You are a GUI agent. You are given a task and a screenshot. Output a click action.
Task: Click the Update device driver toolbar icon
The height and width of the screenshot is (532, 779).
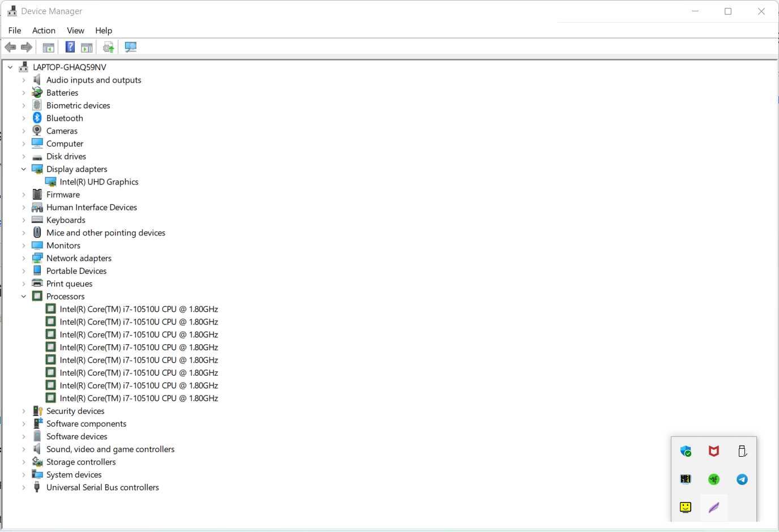pos(109,48)
